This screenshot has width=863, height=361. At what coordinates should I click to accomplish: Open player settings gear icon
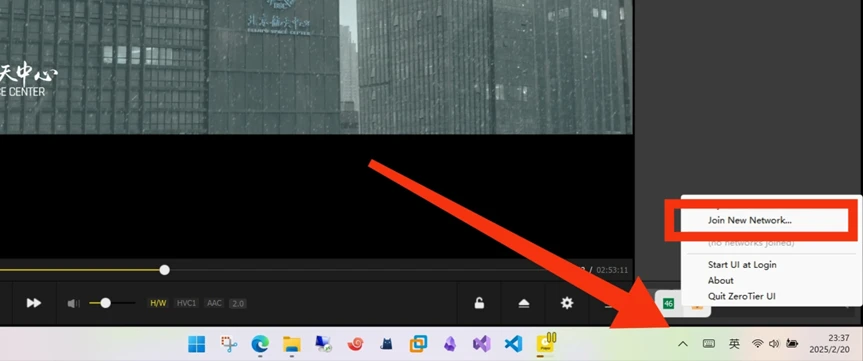tap(567, 303)
